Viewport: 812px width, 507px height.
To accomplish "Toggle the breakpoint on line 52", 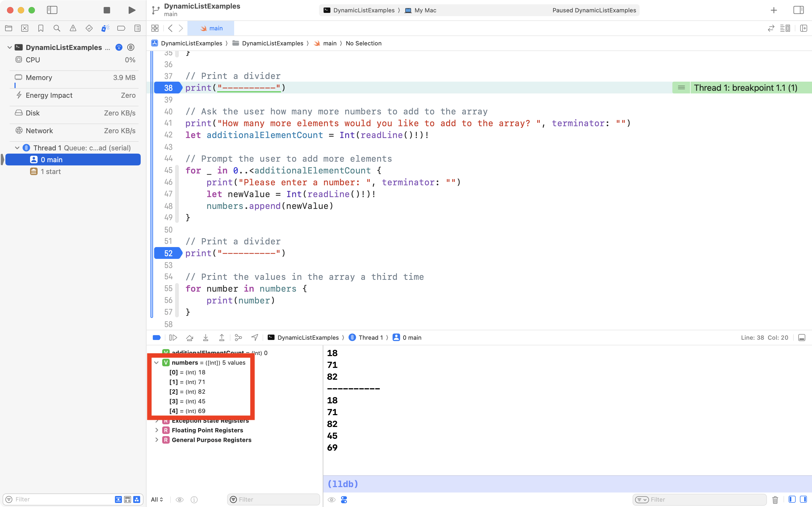I will pos(168,253).
